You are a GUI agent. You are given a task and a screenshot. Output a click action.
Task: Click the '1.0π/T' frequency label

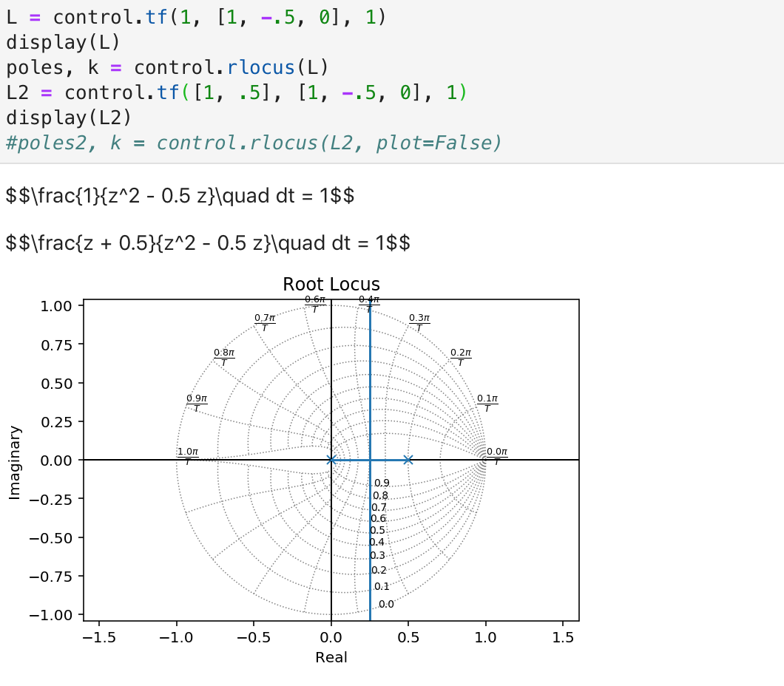[x=188, y=456]
